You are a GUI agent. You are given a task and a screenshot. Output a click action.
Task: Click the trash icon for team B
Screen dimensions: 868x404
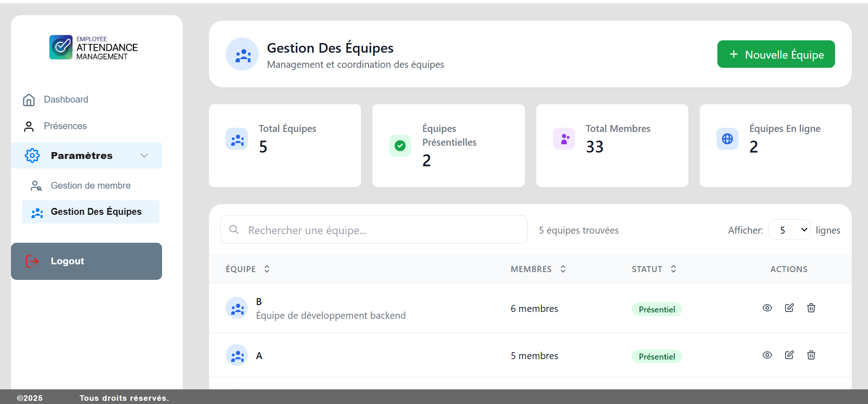[x=811, y=308]
